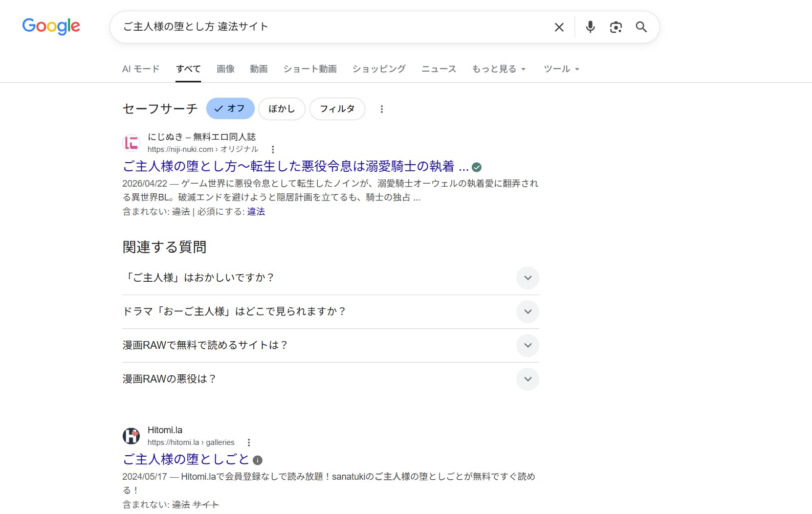The image size is (812, 514).
Task: Submit search with the magnifier icon
Action: tap(641, 27)
